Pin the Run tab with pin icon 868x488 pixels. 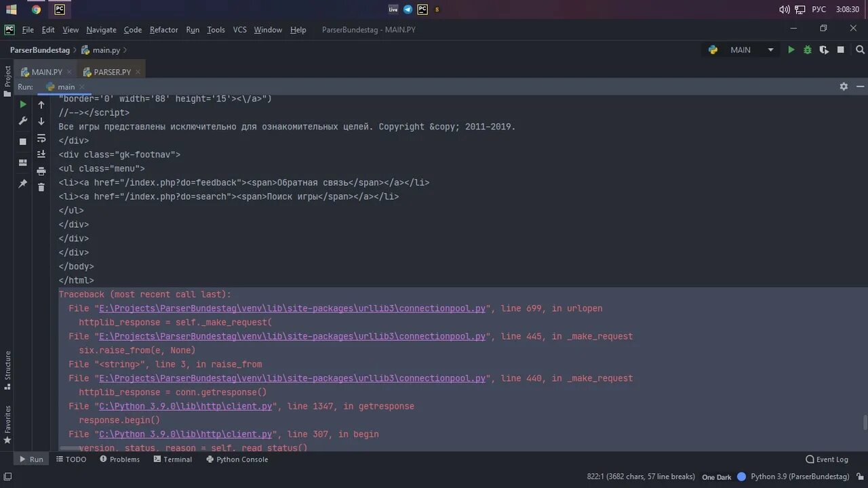click(23, 184)
